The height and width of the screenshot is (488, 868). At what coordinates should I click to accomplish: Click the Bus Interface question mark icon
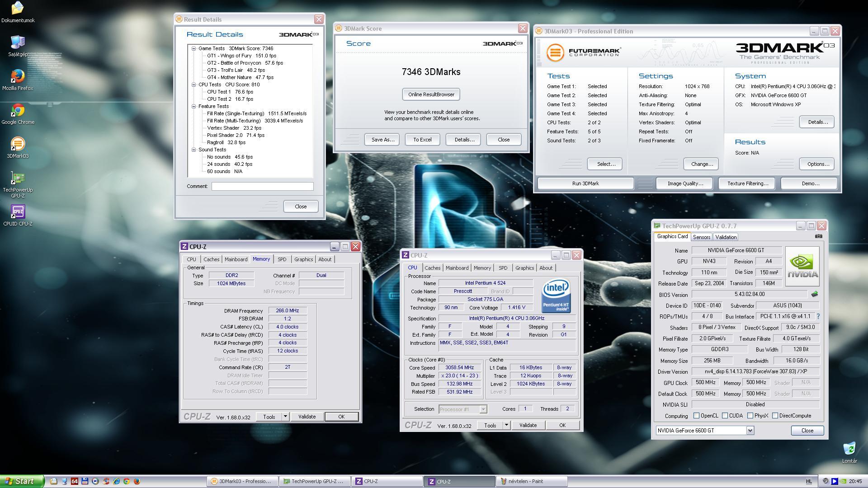pyautogui.click(x=818, y=316)
